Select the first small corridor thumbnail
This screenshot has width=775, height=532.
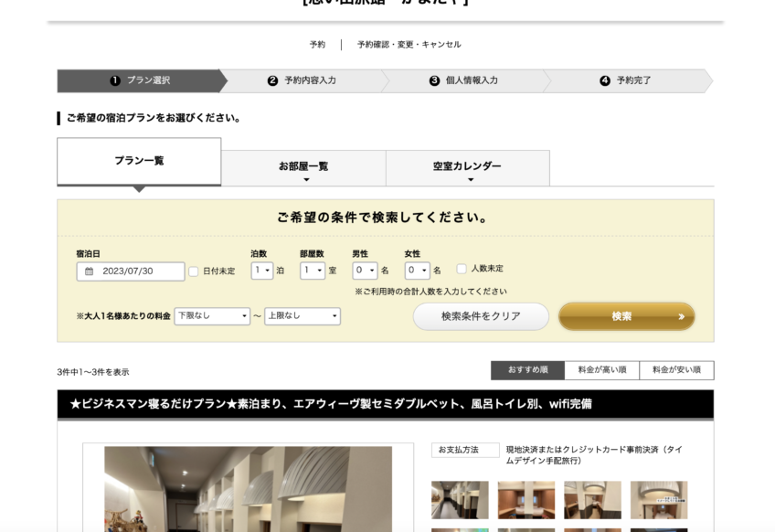[x=460, y=500]
